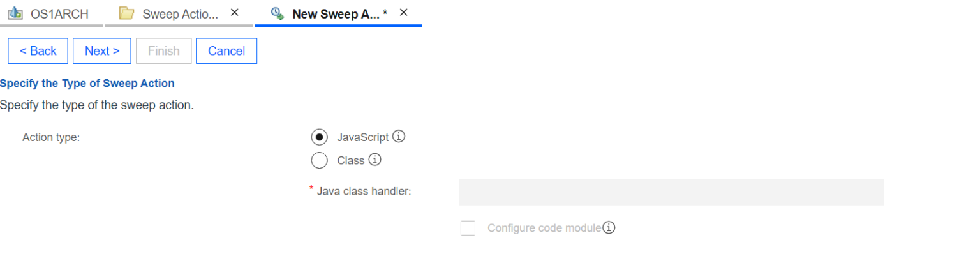Show info for the Class option

375,160
